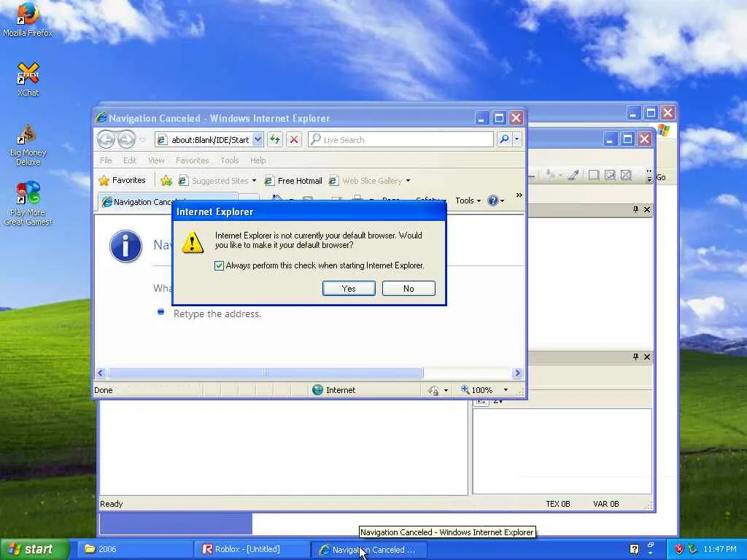Uncheck Always perform this check checkbox

(x=219, y=265)
